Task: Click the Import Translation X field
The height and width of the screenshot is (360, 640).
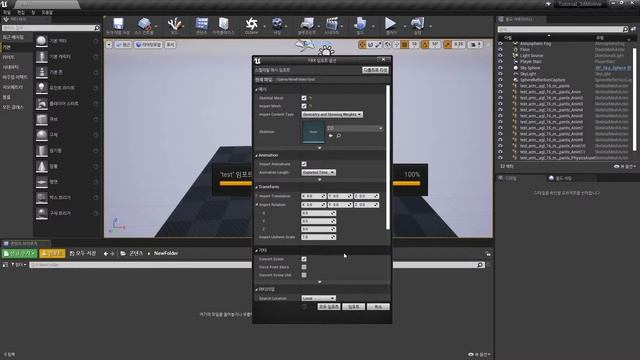Action: click(x=313, y=196)
